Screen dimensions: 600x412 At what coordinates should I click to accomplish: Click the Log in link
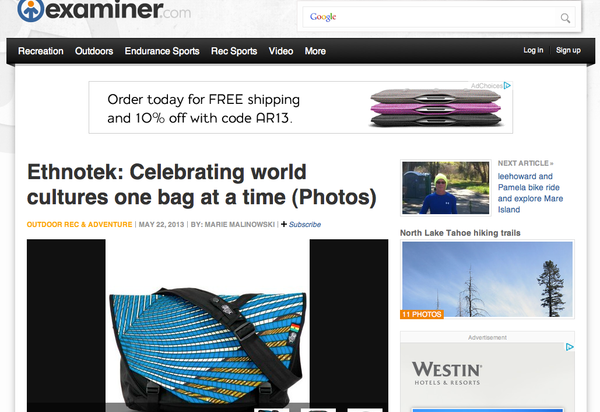[x=533, y=50]
